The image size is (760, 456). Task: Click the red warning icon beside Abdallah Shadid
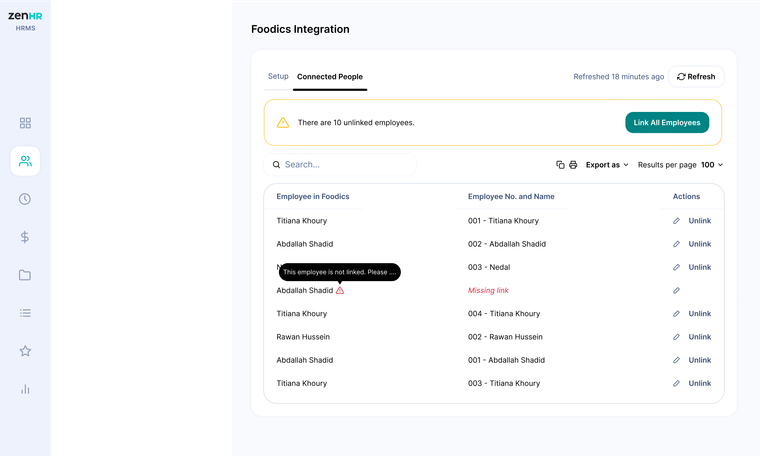point(340,290)
